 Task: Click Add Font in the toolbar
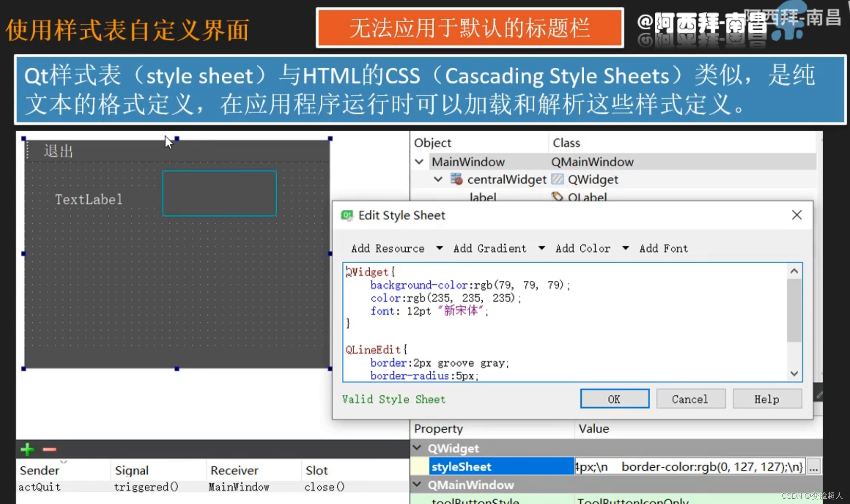click(x=663, y=248)
